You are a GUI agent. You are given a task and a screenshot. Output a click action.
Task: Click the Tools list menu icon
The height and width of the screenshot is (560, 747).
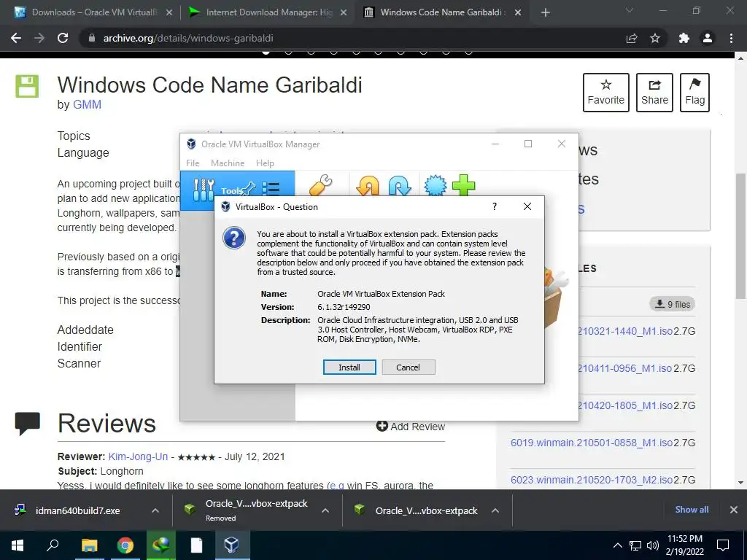coord(271,189)
